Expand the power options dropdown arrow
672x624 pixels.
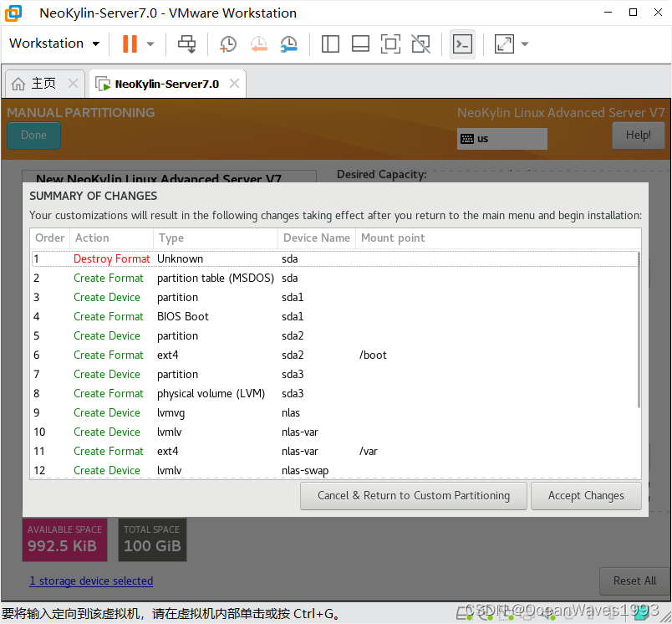pyautogui.click(x=150, y=43)
